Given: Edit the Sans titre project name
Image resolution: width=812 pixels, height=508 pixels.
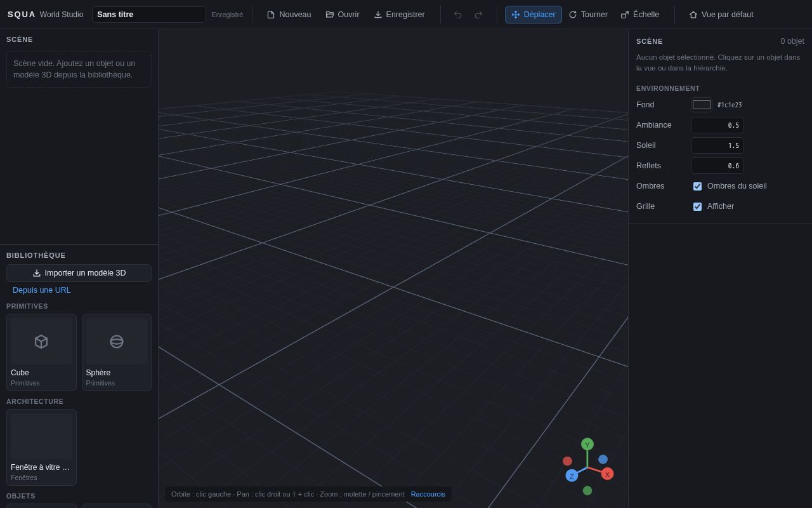Looking at the screenshot, I should pyautogui.click(x=149, y=15).
